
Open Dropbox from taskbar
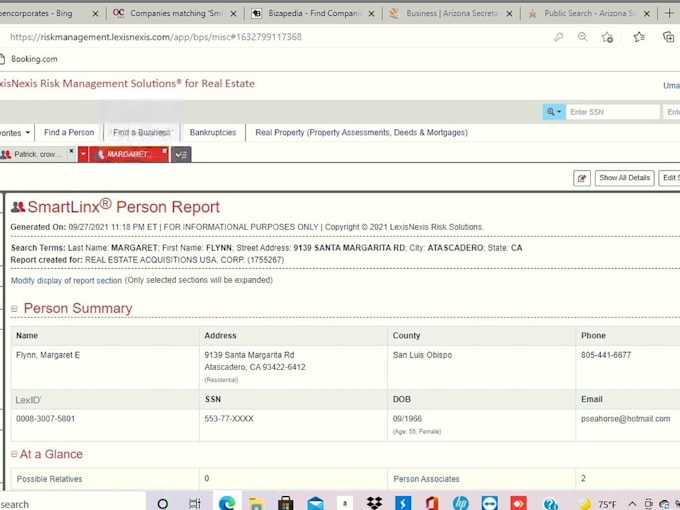pyautogui.click(x=374, y=503)
